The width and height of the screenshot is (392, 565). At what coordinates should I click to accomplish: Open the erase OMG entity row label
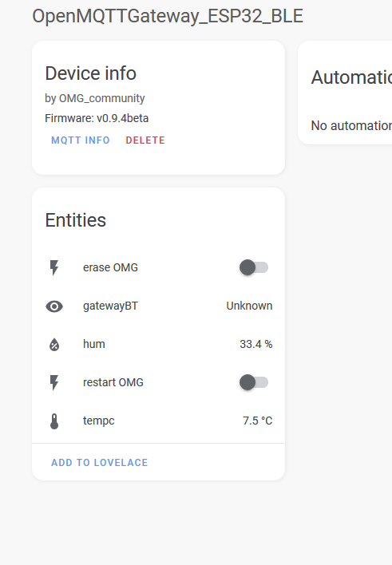[x=110, y=267]
